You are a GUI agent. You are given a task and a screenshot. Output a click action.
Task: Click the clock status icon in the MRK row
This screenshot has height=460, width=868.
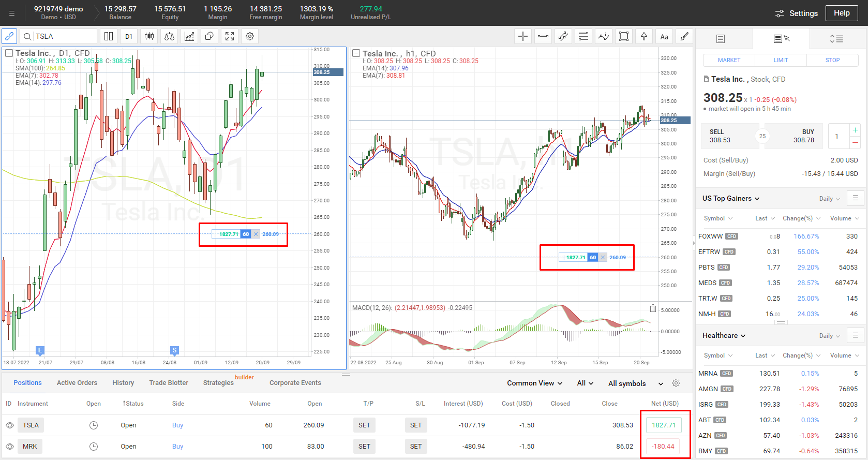(x=94, y=447)
